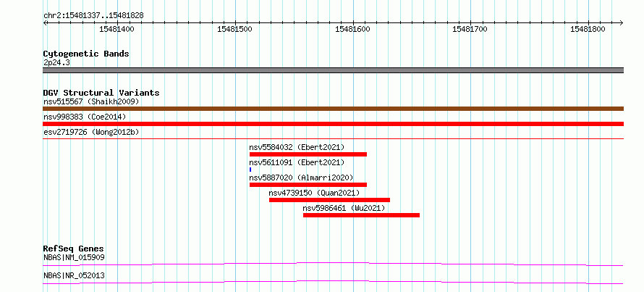Image resolution: width=644 pixels, height=292 pixels.
Task: Click the 15481700 ruler tick label
Action: coord(470,29)
